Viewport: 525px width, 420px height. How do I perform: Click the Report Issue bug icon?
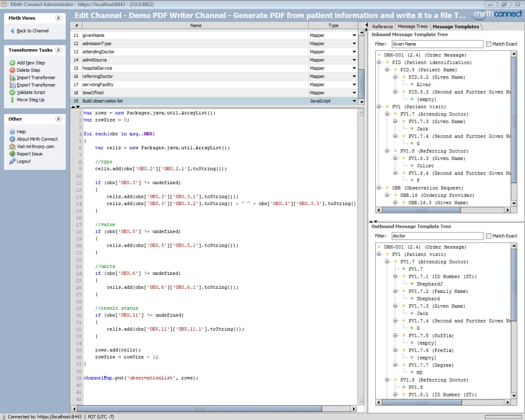12,154
